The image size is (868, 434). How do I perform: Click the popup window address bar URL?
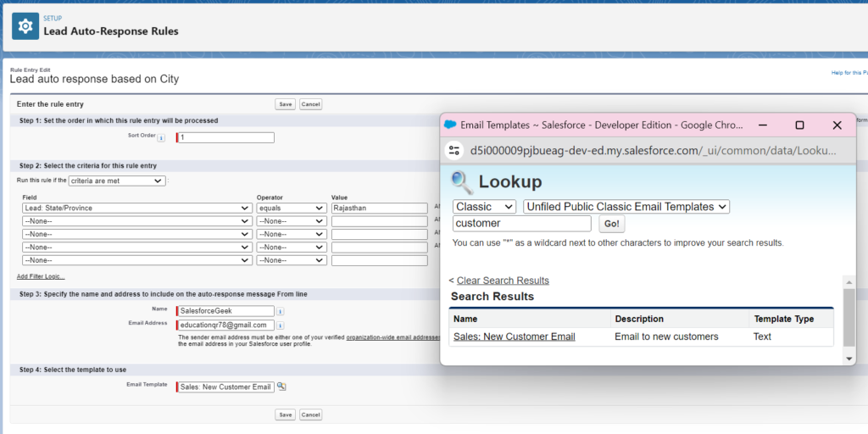[653, 151]
